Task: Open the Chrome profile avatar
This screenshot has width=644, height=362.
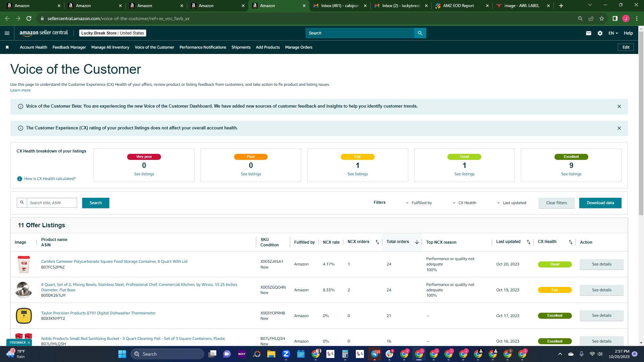Action: coord(626,18)
